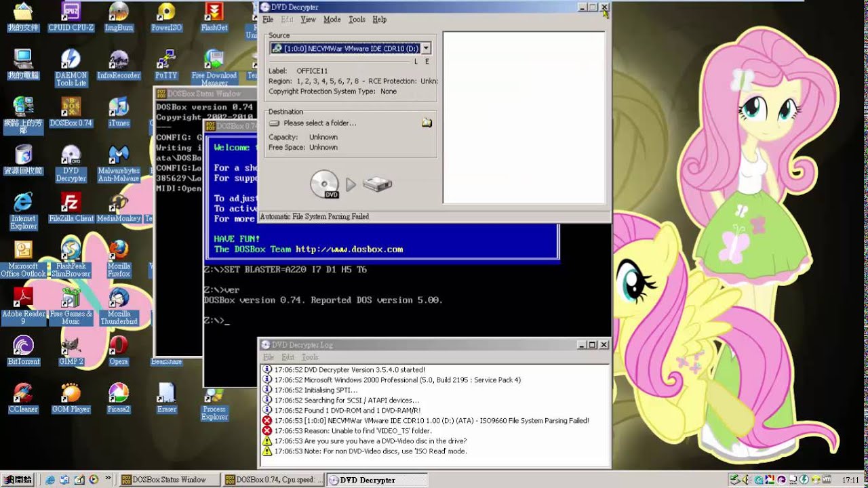Open the PowerISO desktop icon
Screen dimensions: 868x488
(166, 18)
